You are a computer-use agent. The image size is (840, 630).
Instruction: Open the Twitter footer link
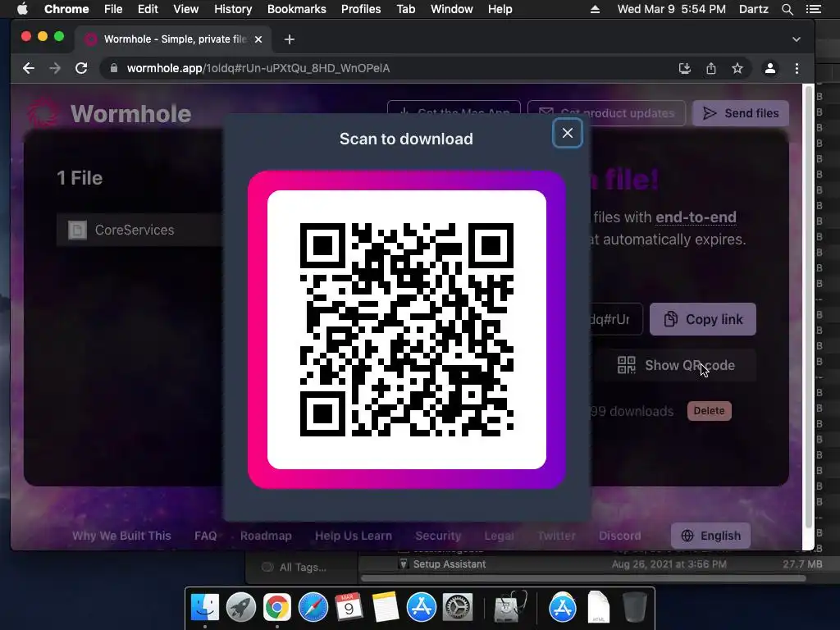click(556, 536)
